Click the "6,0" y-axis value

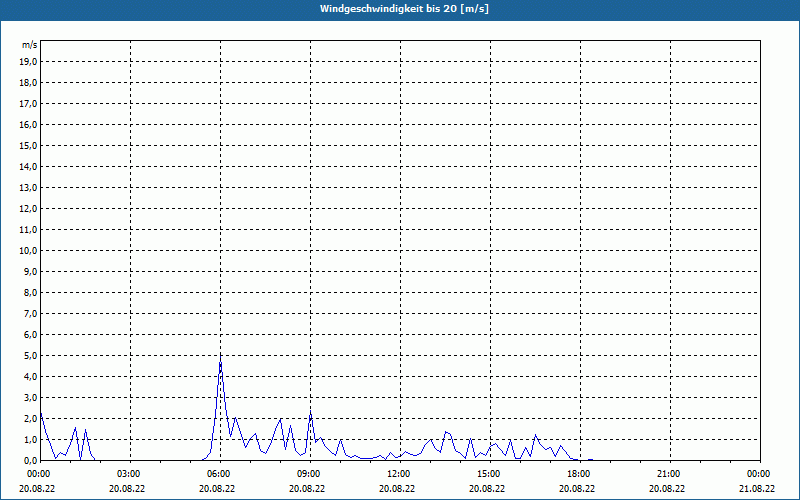31,334
